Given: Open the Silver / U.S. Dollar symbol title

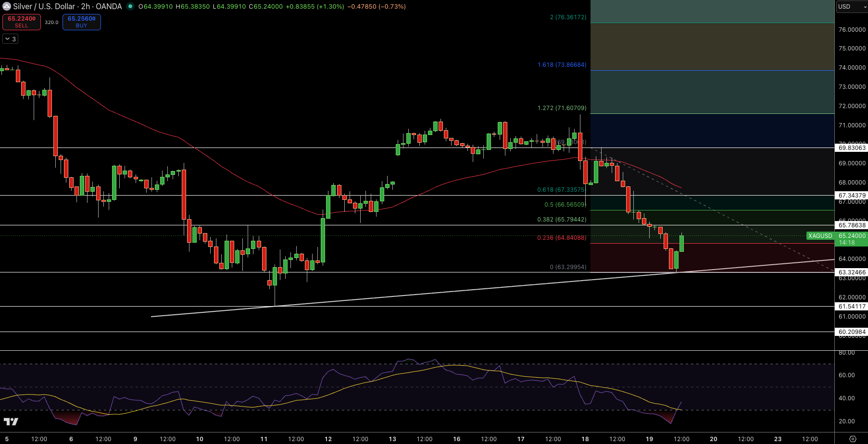Looking at the screenshot, I should tap(67, 6).
